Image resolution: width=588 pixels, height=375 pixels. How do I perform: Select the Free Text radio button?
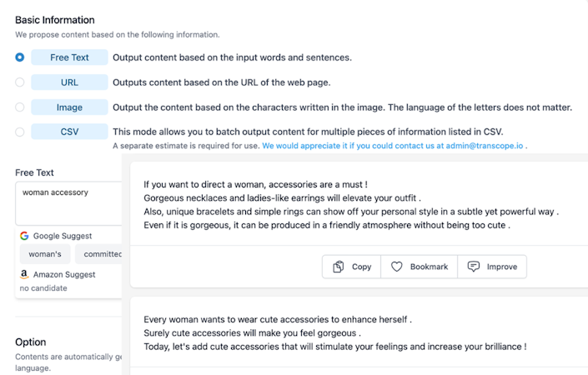pos(20,57)
